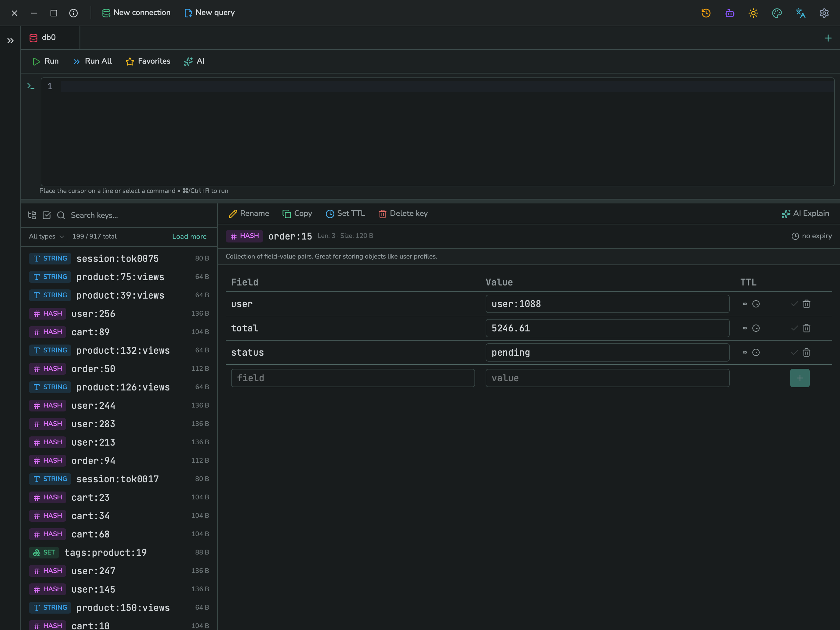Add new hash field plus button
Image resolution: width=840 pixels, height=630 pixels.
(x=800, y=378)
